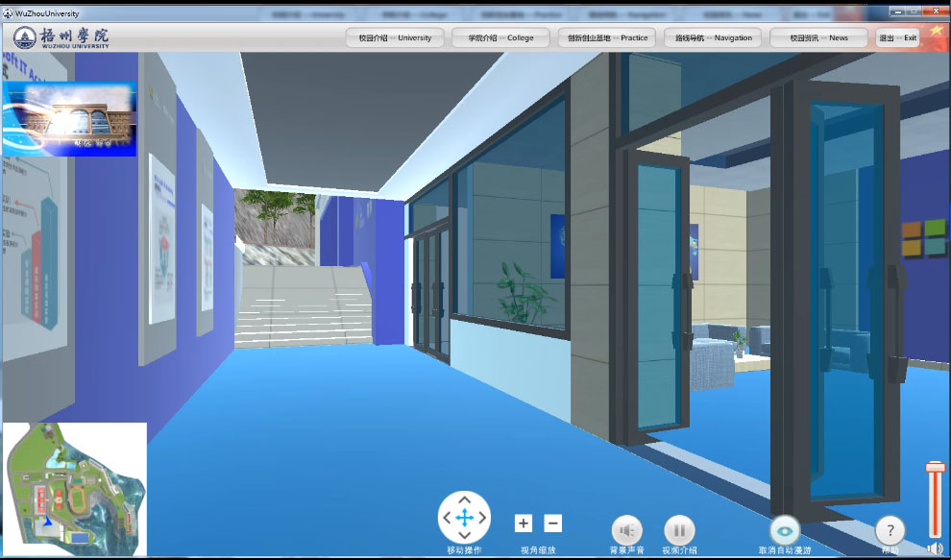Screen dimensions: 951x560
Task: Open help via question mark icon
Action: tap(890, 530)
